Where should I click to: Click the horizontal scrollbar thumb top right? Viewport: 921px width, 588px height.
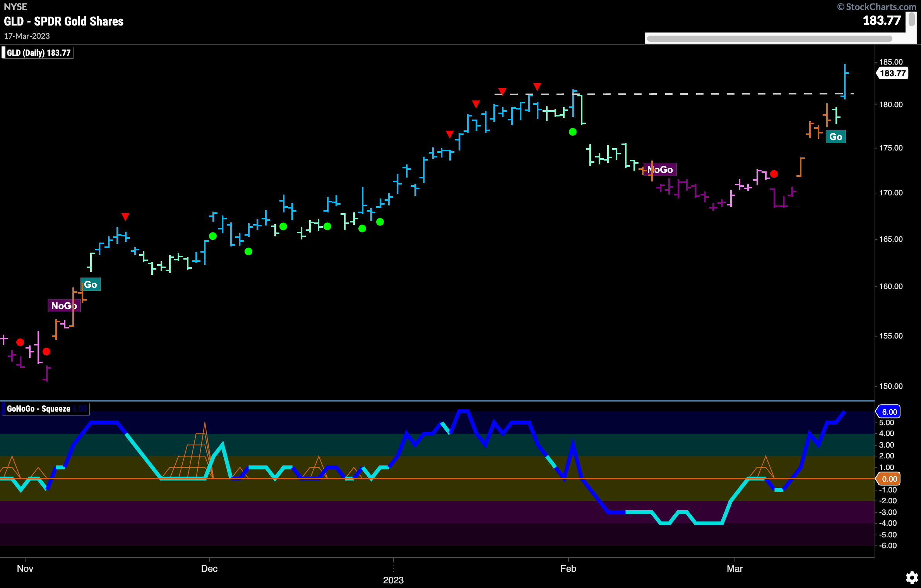769,39
